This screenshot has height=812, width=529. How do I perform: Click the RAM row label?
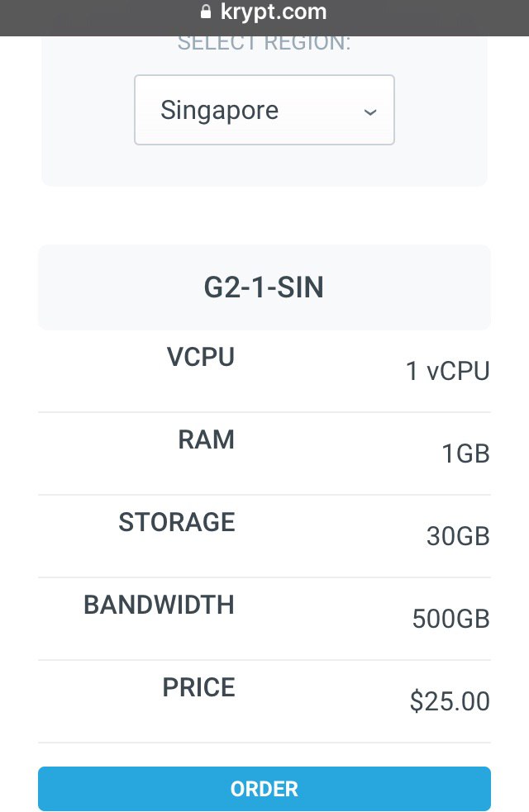point(207,439)
